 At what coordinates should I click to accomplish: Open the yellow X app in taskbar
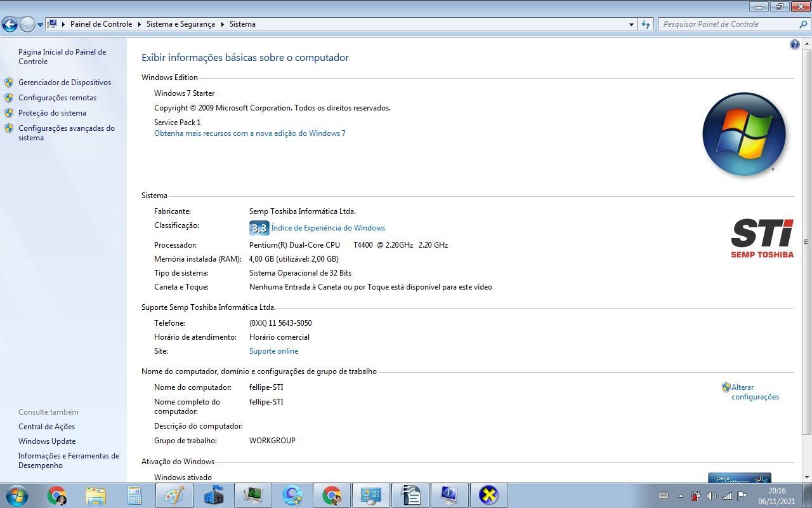(x=488, y=495)
